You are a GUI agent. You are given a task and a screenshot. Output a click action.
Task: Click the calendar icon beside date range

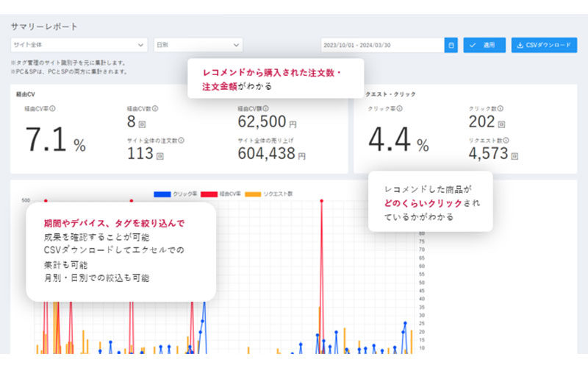(451, 45)
